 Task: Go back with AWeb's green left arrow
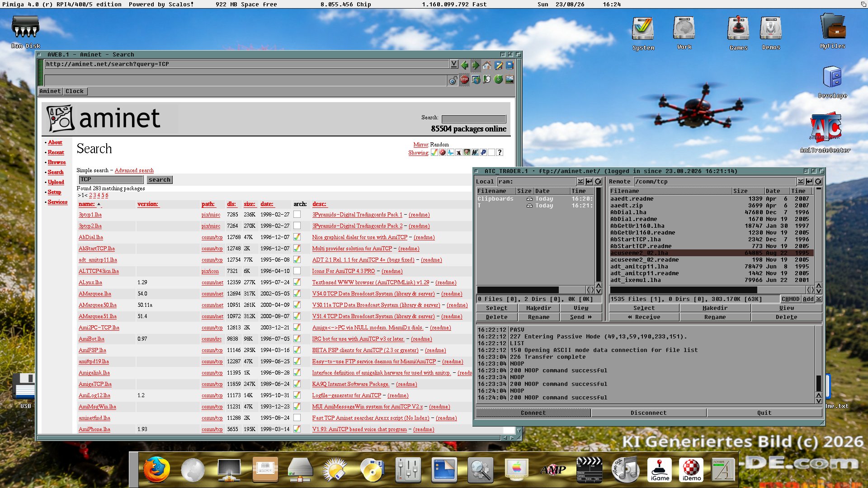click(x=464, y=65)
